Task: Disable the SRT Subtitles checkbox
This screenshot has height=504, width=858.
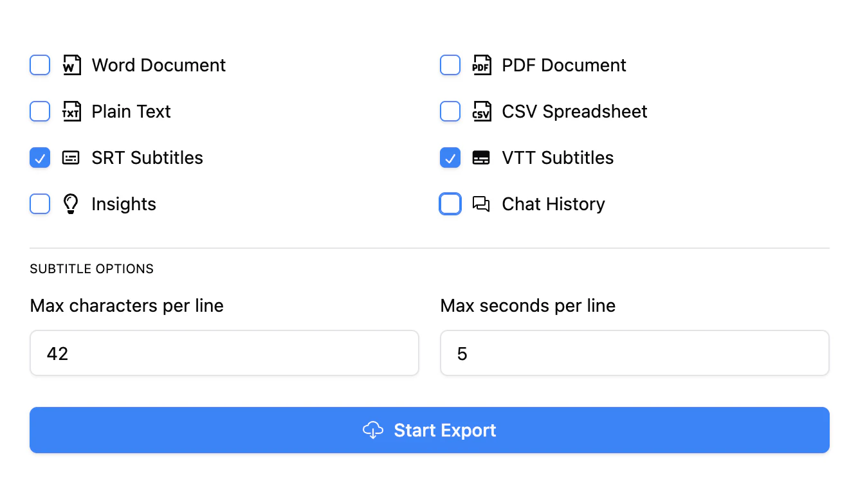Action: coord(40,157)
